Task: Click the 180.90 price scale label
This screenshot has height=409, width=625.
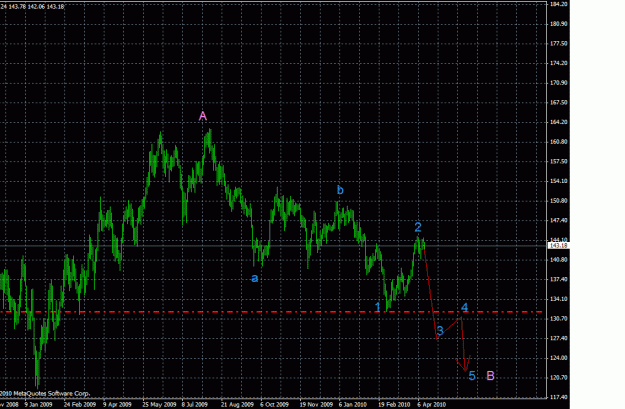Action: (x=558, y=24)
